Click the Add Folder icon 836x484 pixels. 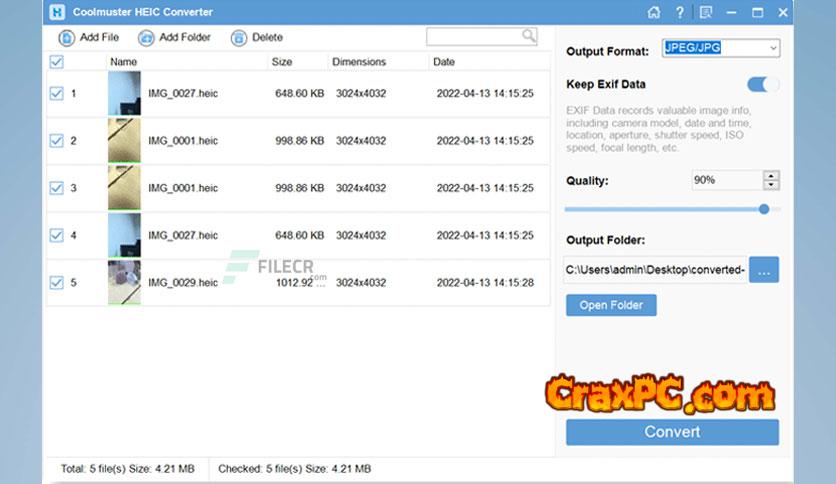[x=146, y=38]
